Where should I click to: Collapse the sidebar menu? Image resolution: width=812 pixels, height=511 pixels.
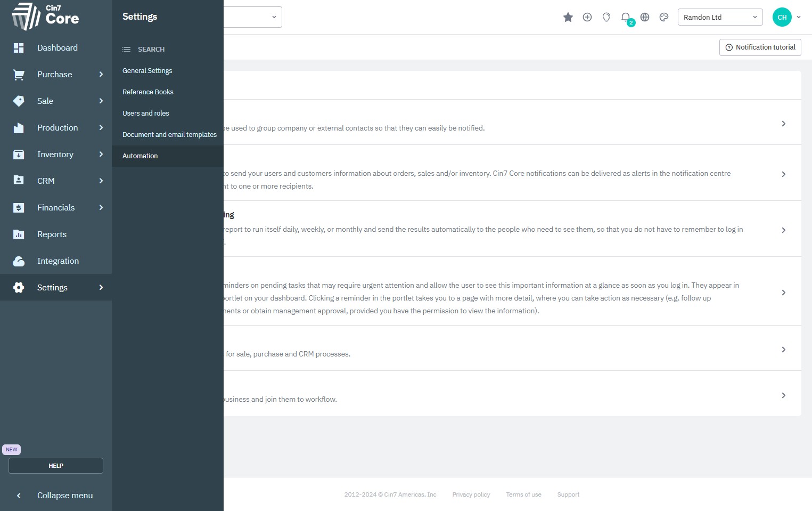coord(56,496)
